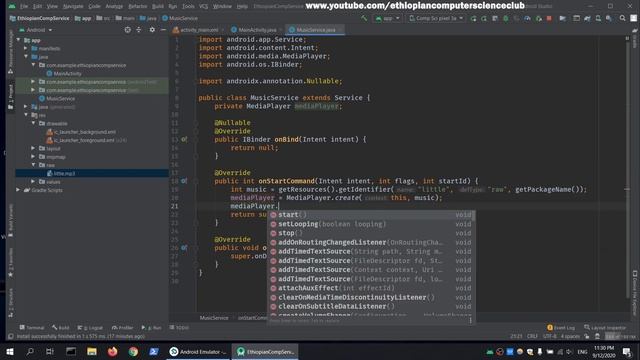This screenshot has height=360, width=640.
Task: Click override gutter icon beside onStartCommand
Action: pyautogui.click(x=184, y=181)
